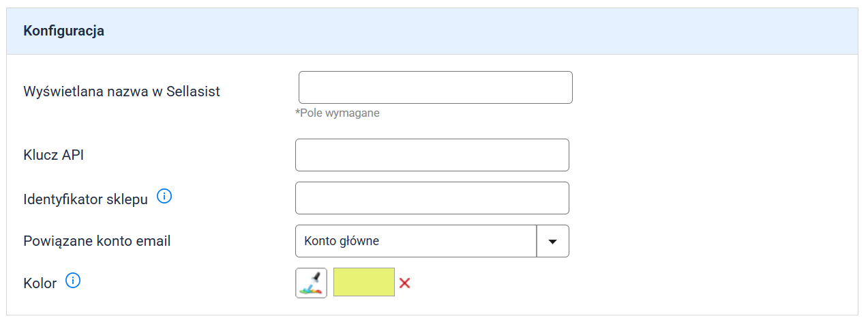The width and height of the screenshot is (868, 325).
Task: Click the Wyświetlana nazwa w Sellasist label
Action: coord(121,91)
